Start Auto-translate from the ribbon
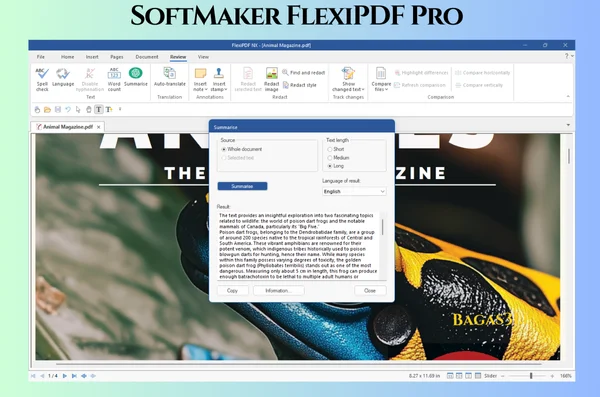600x397 pixels. [x=170, y=77]
